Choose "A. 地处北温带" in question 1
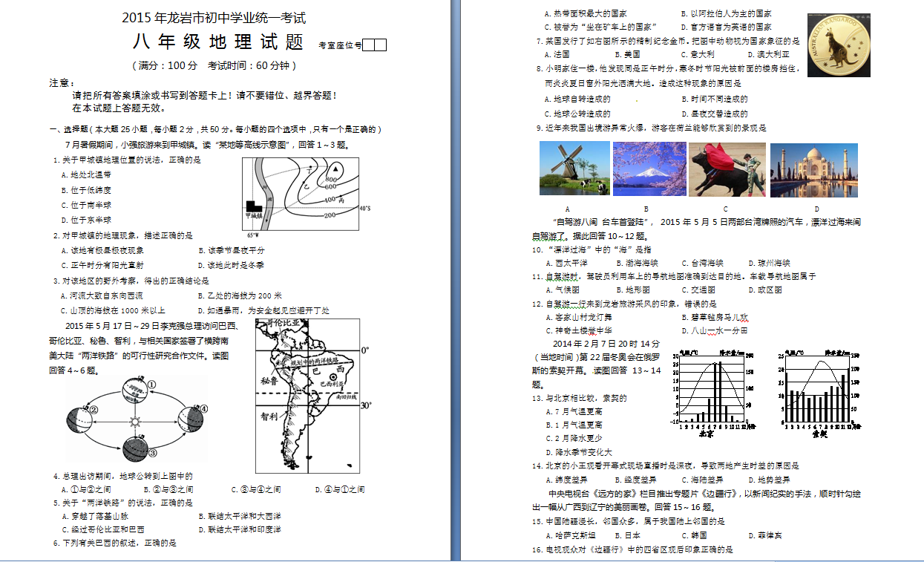This screenshot has height=562, width=924. point(86,174)
